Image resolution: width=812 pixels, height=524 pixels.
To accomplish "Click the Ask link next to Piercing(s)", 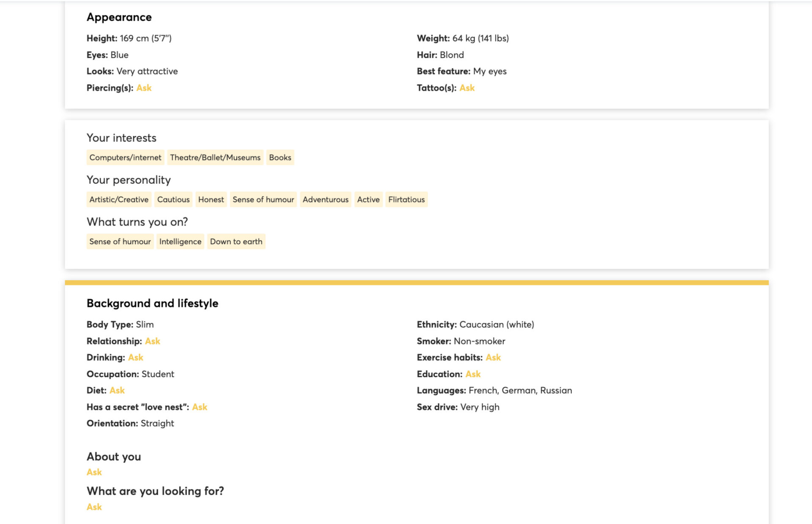I will [144, 88].
